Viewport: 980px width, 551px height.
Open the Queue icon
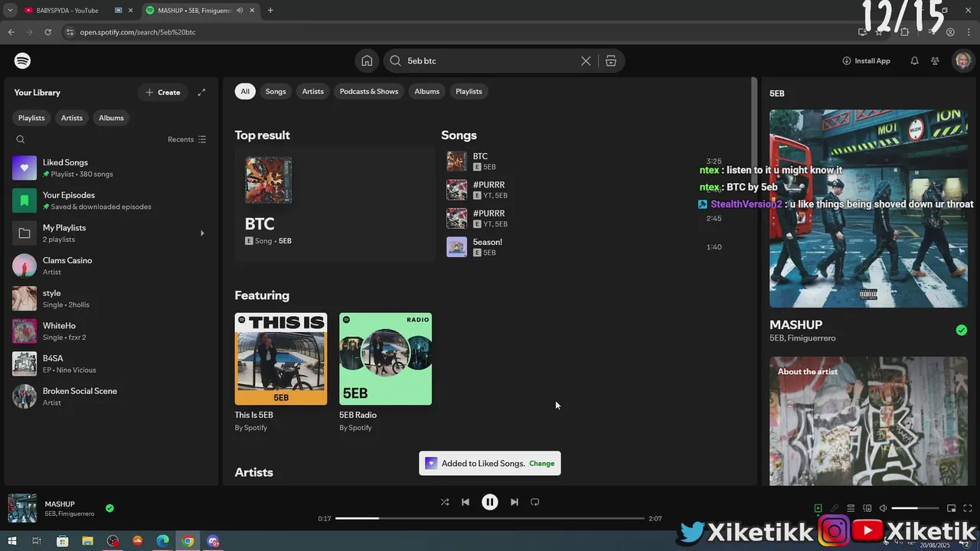coord(851,508)
